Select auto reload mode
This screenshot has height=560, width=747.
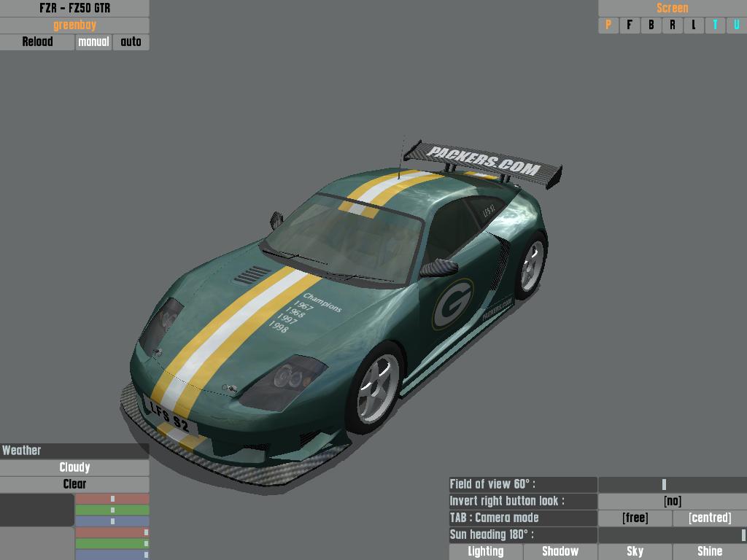pos(131,42)
